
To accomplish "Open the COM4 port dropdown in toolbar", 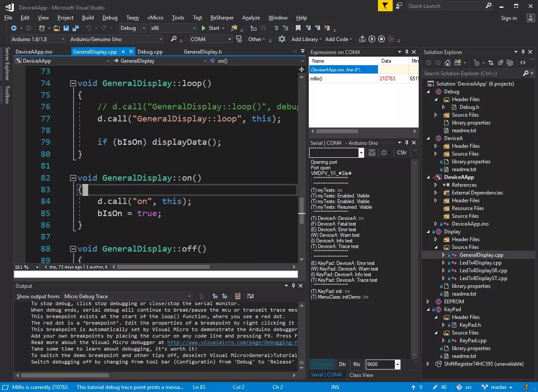I will pyautogui.click(x=211, y=39).
